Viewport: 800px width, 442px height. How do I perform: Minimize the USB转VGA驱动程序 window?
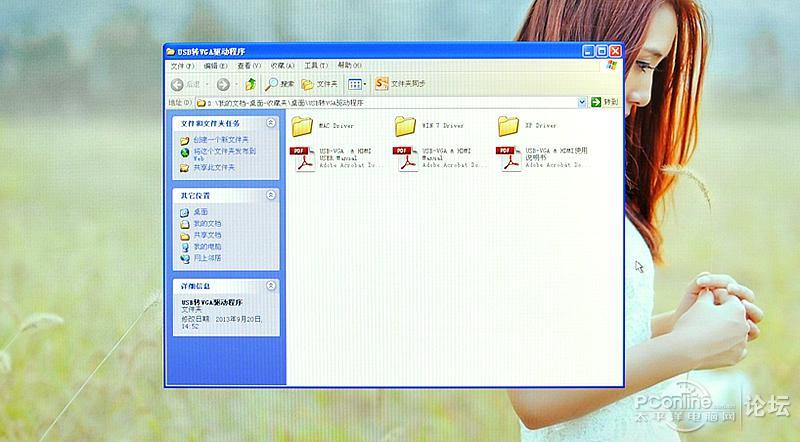[588, 51]
